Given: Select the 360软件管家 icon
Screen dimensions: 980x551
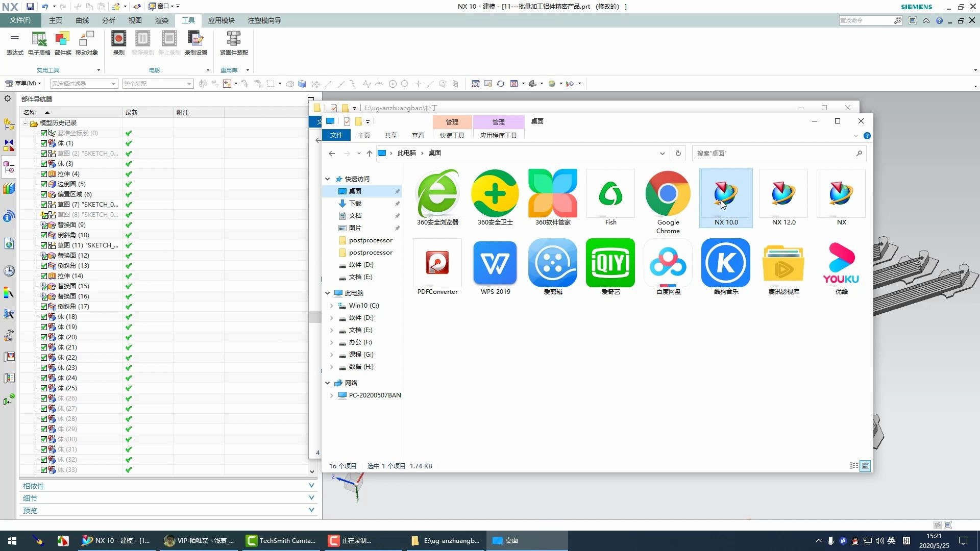Looking at the screenshot, I should coord(553,198).
